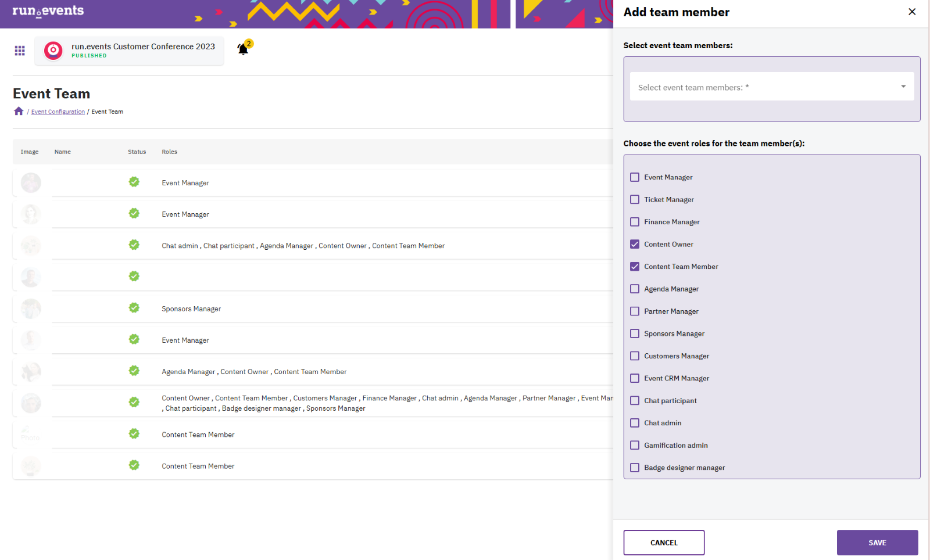Open the Select event team members dropdown
This screenshot has width=930, height=560.
tap(772, 87)
